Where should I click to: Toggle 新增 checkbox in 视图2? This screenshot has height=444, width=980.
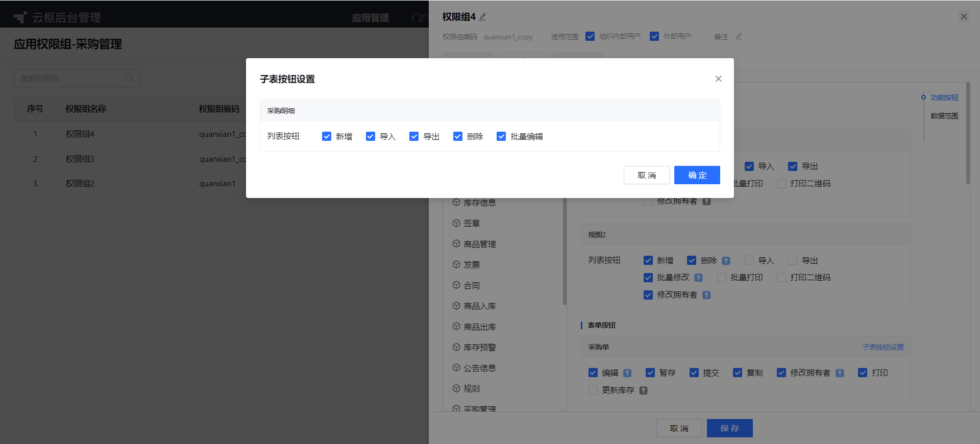tap(648, 260)
